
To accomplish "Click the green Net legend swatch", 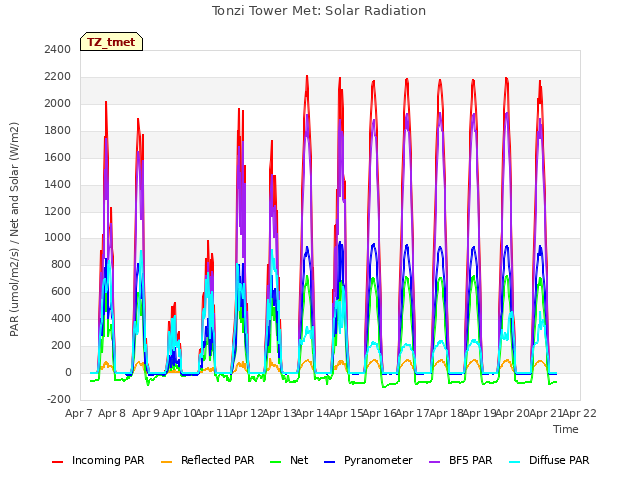I will coord(276,462).
